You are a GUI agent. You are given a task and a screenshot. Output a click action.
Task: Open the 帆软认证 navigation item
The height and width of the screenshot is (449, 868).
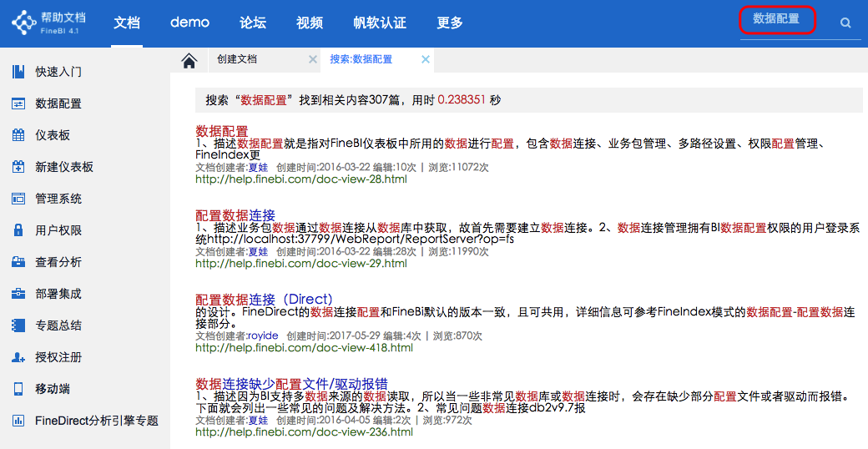click(x=380, y=23)
